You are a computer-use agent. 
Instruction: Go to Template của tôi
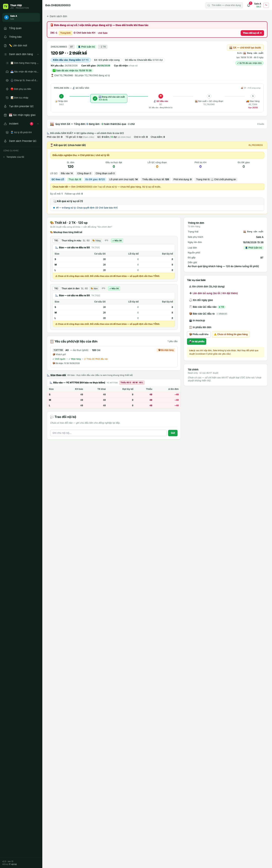(x=15, y=157)
